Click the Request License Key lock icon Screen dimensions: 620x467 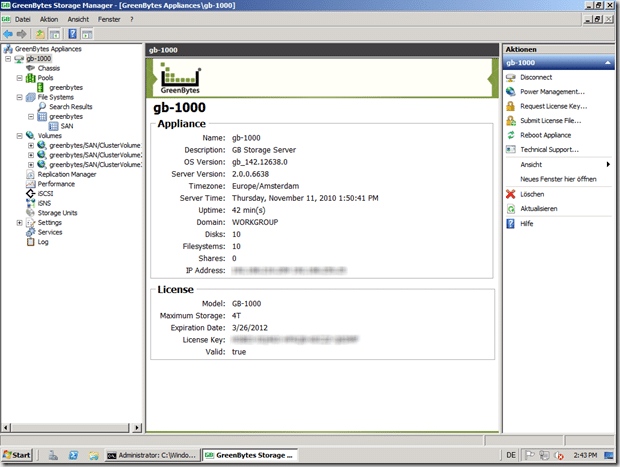pyautogui.click(x=510, y=106)
